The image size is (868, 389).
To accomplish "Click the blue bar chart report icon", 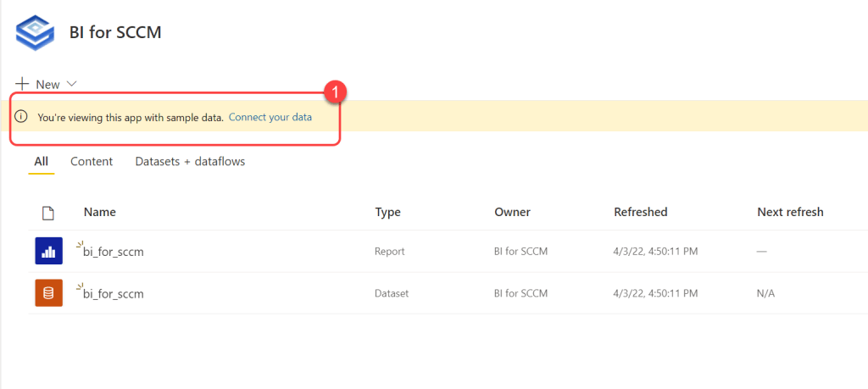I will coord(48,251).
